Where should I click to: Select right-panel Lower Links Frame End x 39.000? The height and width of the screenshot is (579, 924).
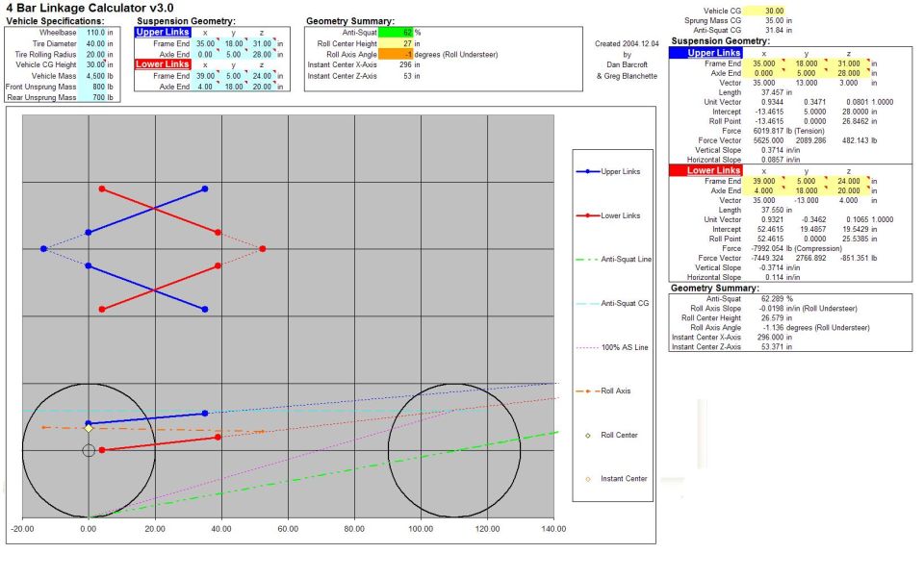(763, 182)
